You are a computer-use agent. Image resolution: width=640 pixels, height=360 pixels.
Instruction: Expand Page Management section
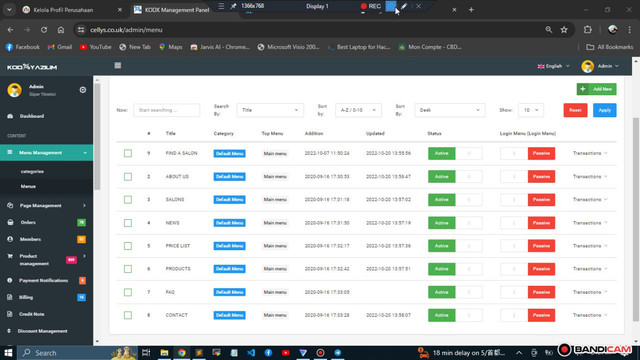47,205
